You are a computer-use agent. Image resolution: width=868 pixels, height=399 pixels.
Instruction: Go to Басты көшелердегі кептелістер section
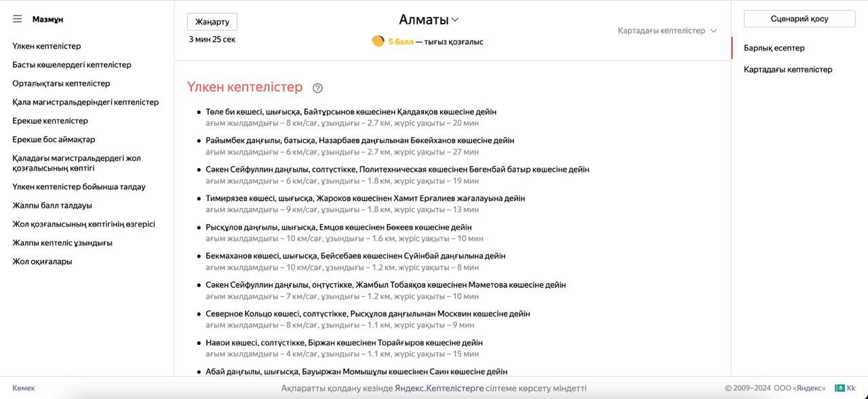(x=71, y=65)
